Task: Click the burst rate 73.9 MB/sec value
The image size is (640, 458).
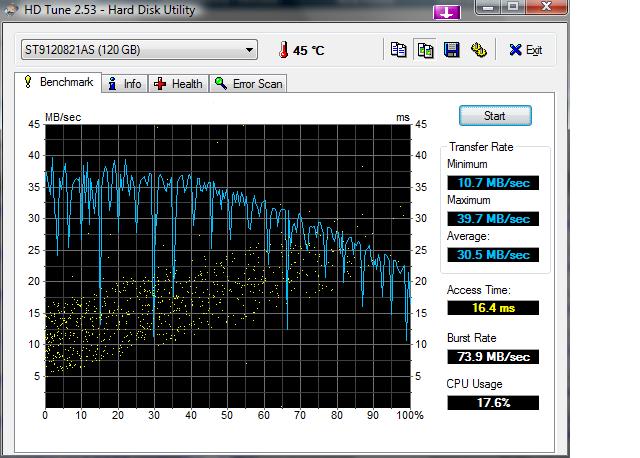Action: coord(493,357)
